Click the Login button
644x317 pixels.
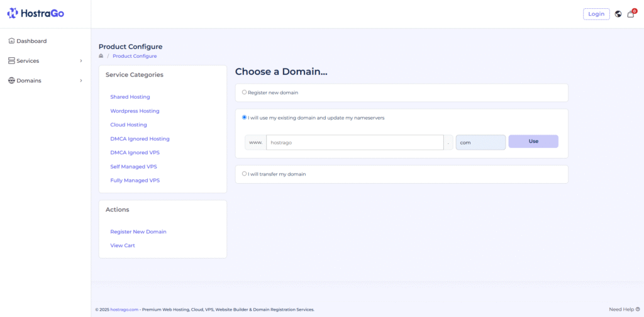click(596, 14)
